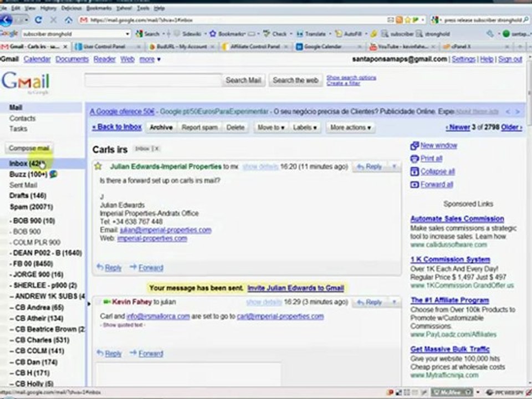Image resolution: width=532 pixels, height=399 pixels.
Task: Open the Tools menu
Action: pyautogui.click(x=143, y=8)
